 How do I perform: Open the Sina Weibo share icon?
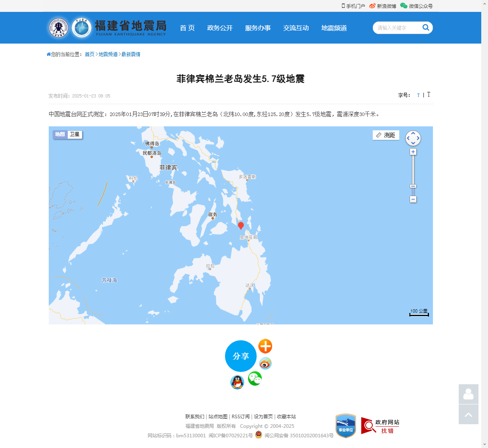click(x=265, y=363)
